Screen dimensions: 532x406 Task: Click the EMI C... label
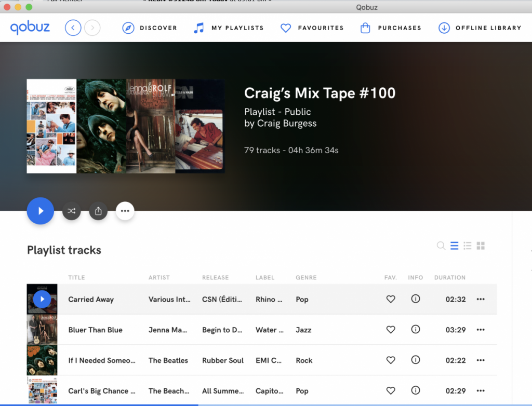pyautogui.click(x=269, y=360)
